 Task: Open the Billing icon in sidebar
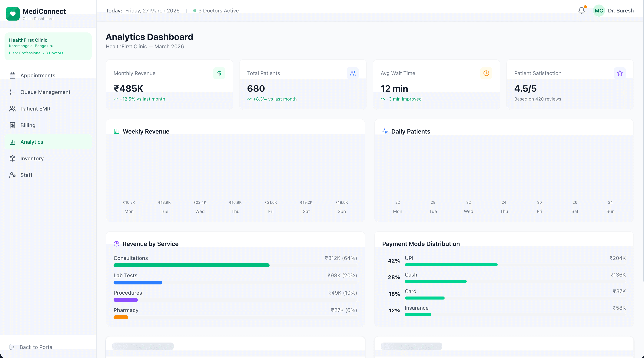coord(13,125)
